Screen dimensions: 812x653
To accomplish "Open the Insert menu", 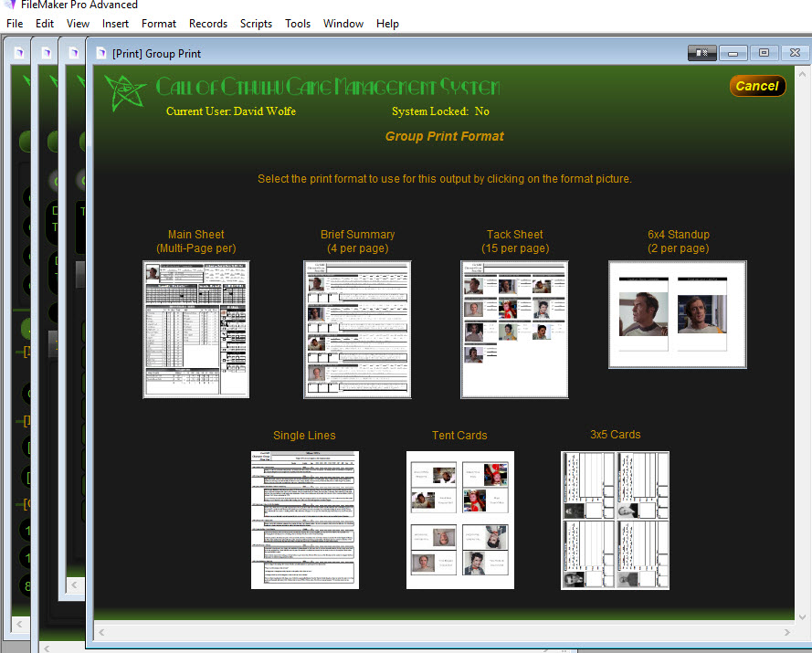I will pyautogui.click(x=115, y=24).
